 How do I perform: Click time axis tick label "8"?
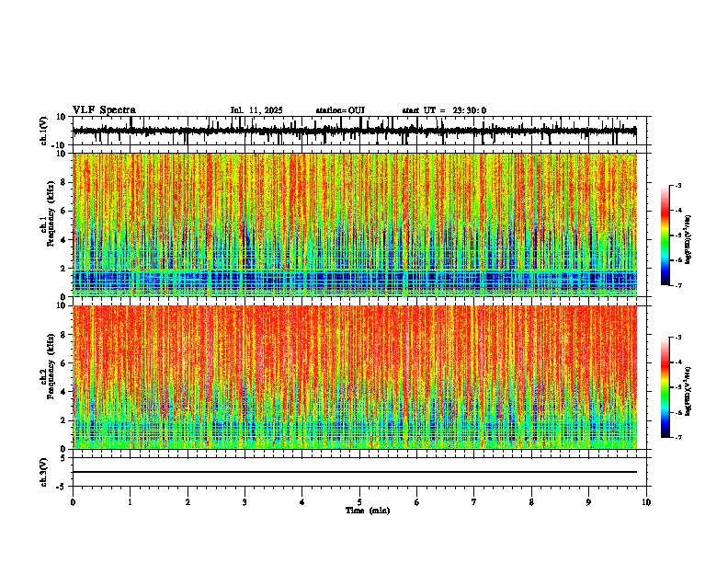point(531,502)
